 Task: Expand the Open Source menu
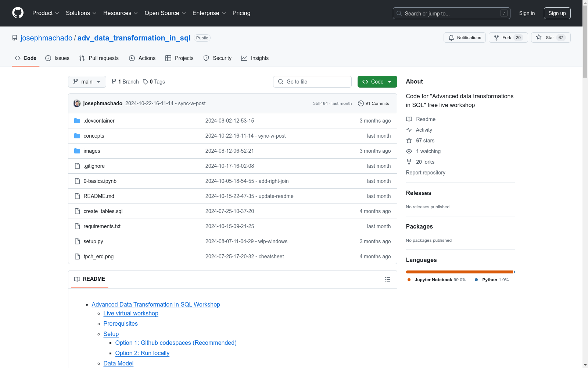pos(165,13)
